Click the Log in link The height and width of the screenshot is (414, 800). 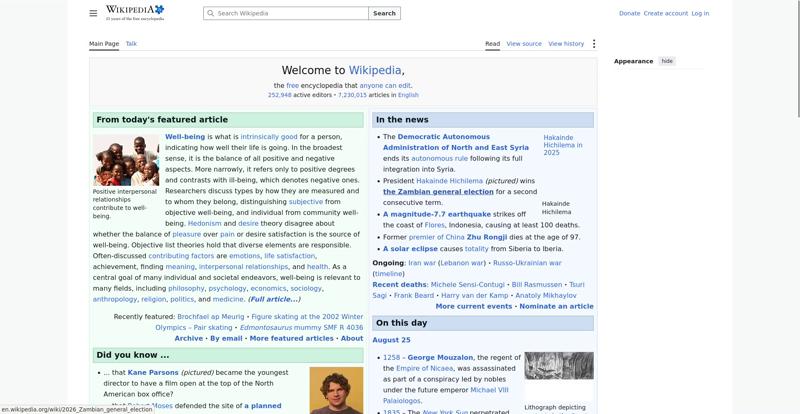(700, 13)
